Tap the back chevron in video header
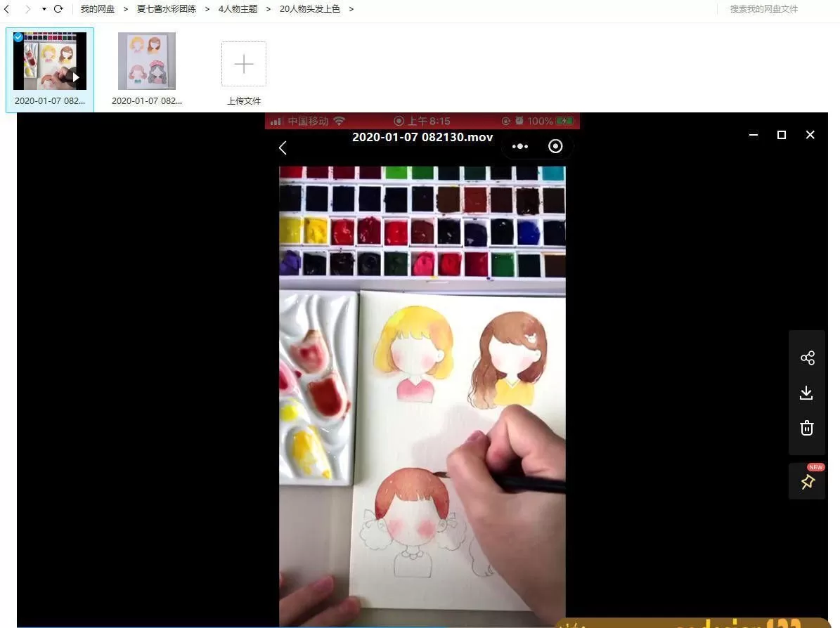The width and height of the screenshot is (840, 628). pyautogui.click(x=283, y=148)
